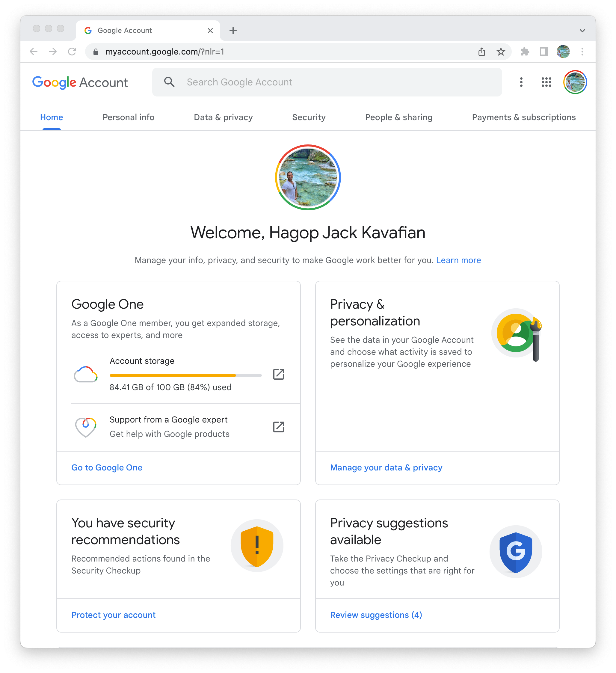The height and width of the screenshot is (673, 616).
Task: Click Manage your data & privacy link
Action: coord(386,467)
